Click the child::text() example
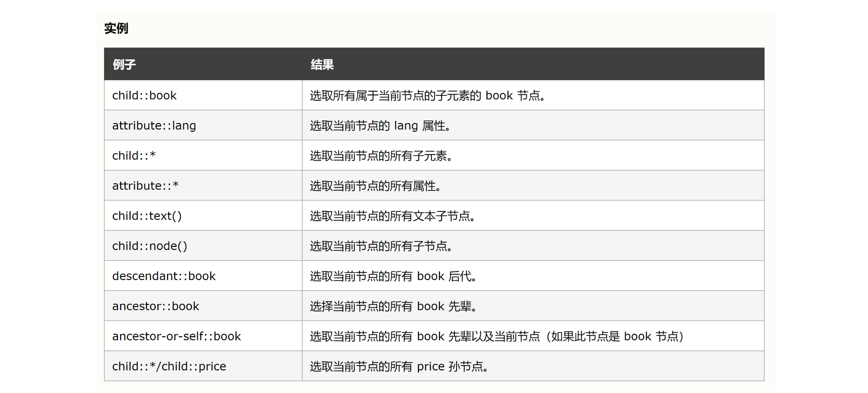Screen dimensions: 868x393 pos(147,216)
